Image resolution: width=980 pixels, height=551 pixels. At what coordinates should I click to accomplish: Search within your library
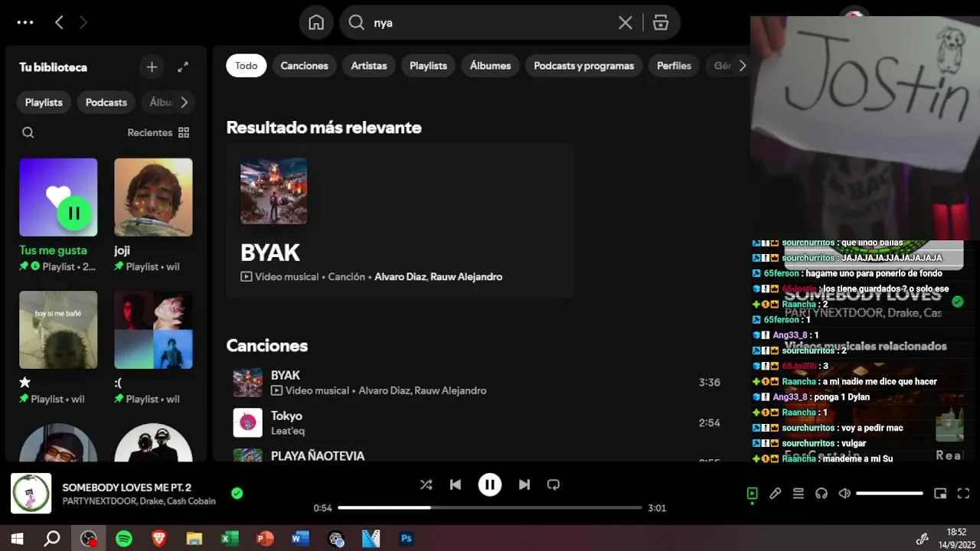[x=28, y=132]
